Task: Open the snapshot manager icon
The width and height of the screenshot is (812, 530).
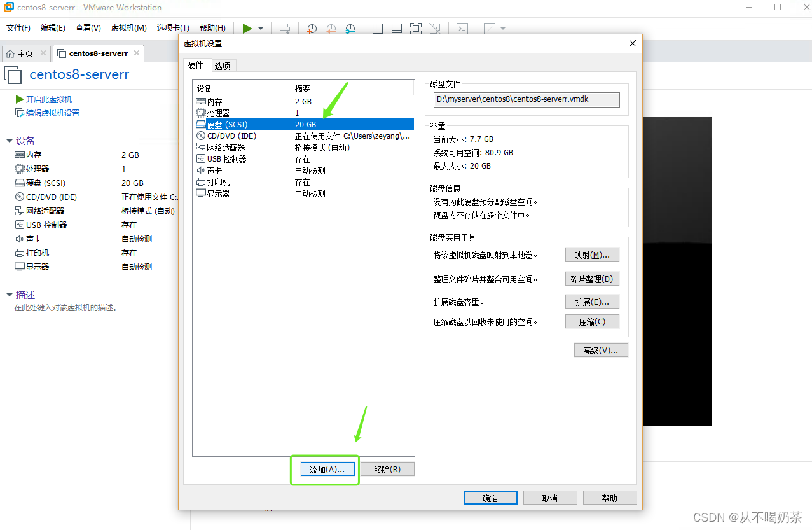Action: click(x=350, y=29)
